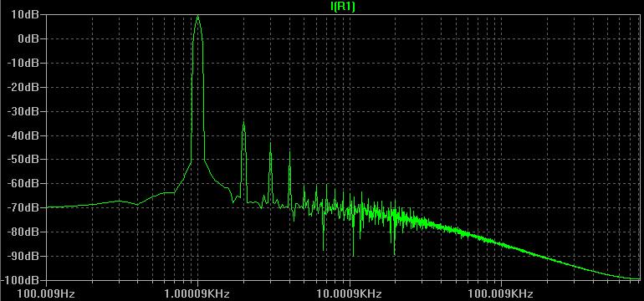Click the fundamental peak tip near 10dB
This screenshot has width=644, height=301.
click(x=198, y=17)
